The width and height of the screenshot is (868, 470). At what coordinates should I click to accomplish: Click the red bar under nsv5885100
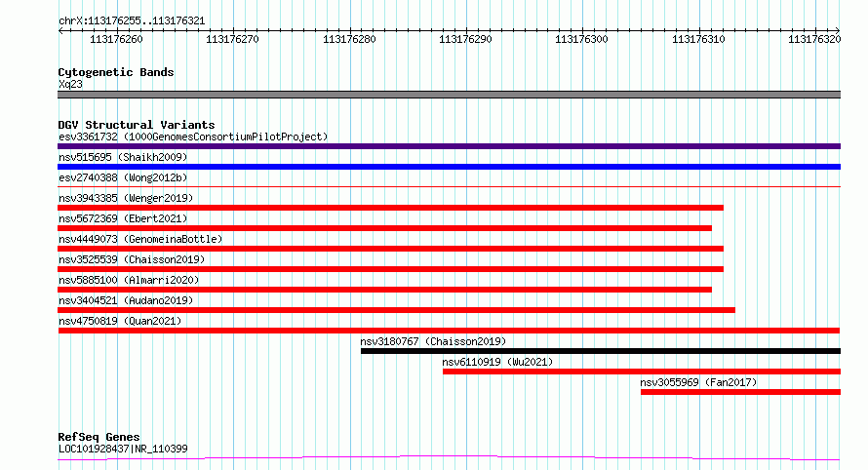point(384,290)
